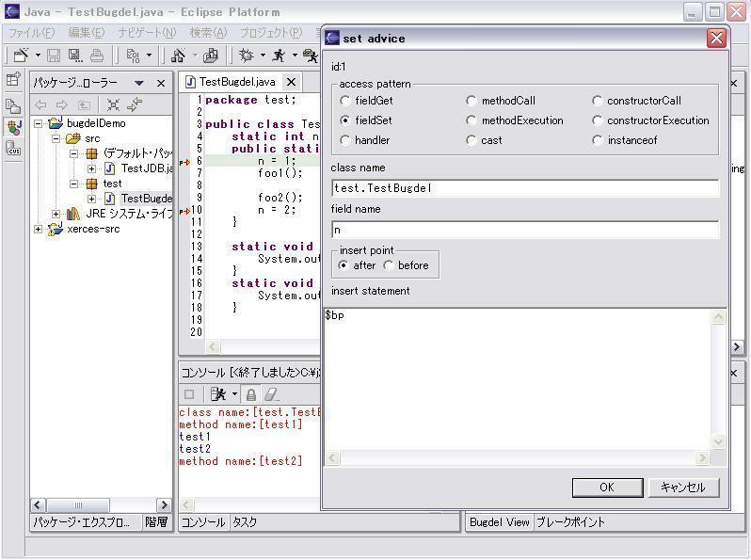This screenshot has height=560, width=751.
Task: Click the console terminate square icon
Action: (189, 394)
